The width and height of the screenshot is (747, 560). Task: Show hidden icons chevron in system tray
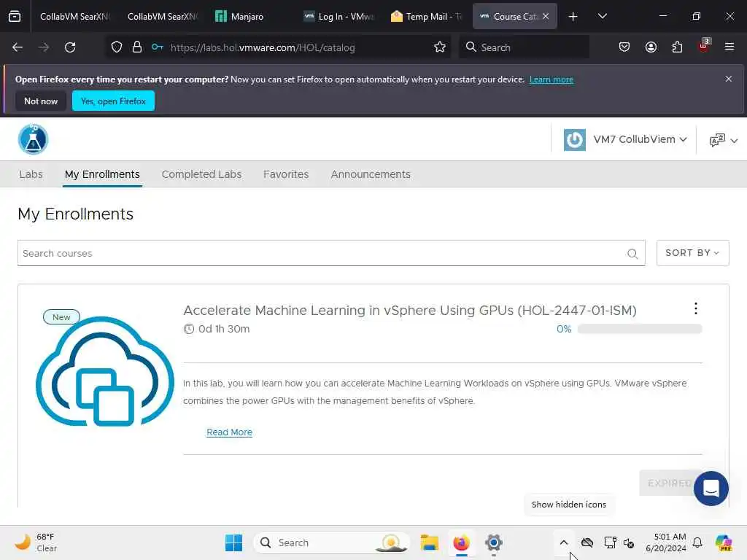click(x=564, y=542)
